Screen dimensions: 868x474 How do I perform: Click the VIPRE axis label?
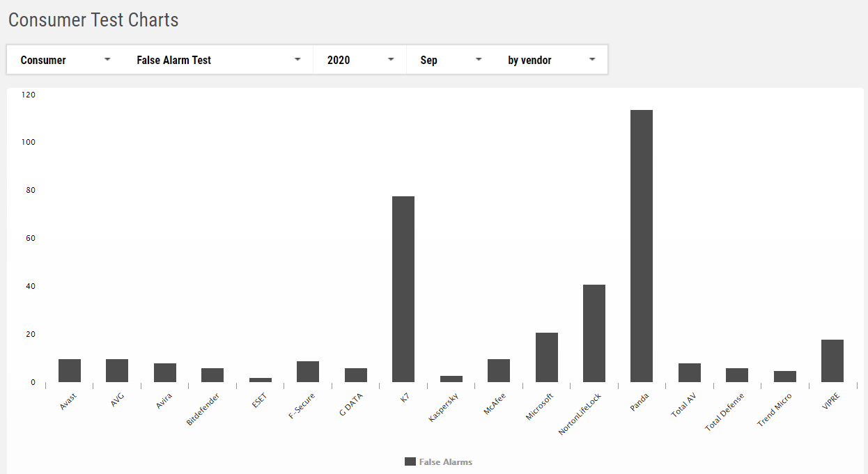[832, 401]
